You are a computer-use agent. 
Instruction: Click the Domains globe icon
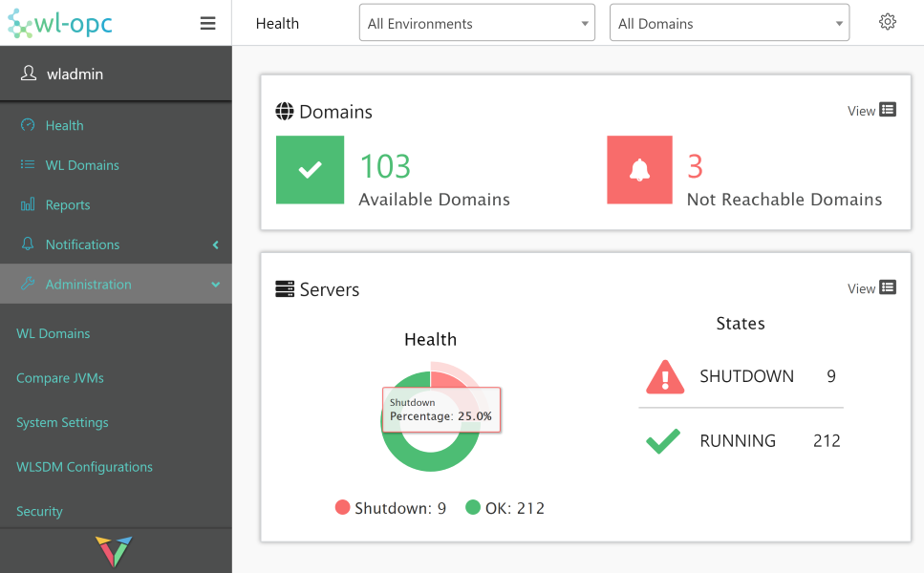[x=285, y=112]
